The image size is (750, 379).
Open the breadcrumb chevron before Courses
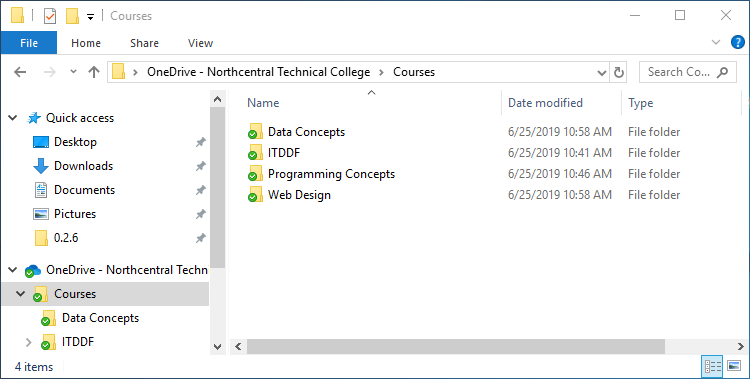click(x=381, y=72)
